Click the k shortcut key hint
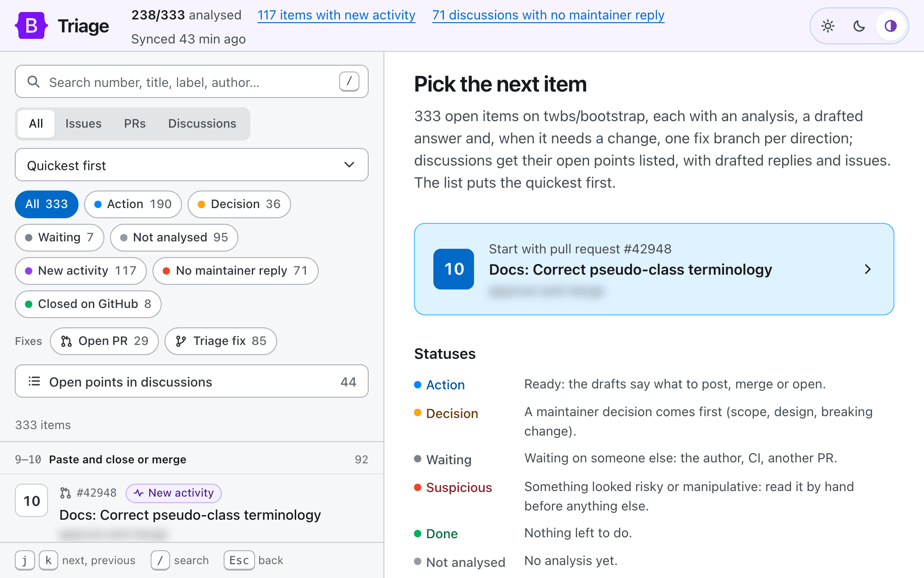The width and height of the screenshot is (924, 578). (x=49, y=560)
